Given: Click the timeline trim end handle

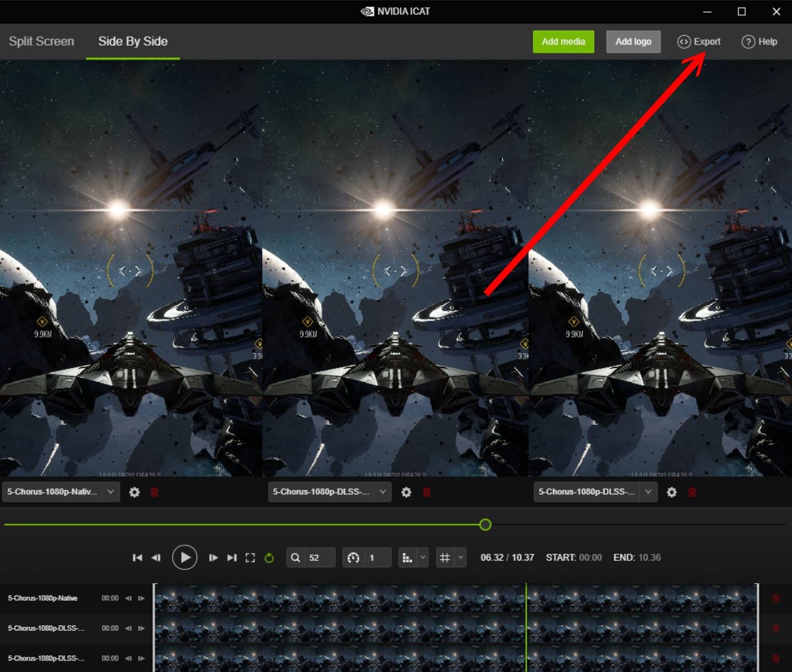Looking at the screenshot, I should [x=757, y=627].
